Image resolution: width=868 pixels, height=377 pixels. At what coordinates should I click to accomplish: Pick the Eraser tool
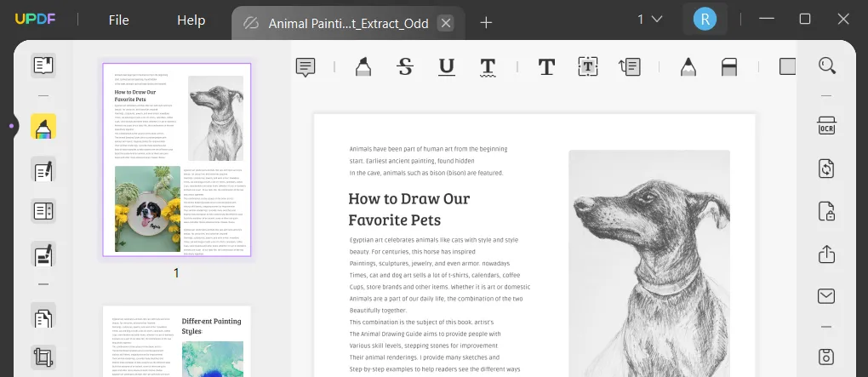pyautogui.click(x=729, y=66)
